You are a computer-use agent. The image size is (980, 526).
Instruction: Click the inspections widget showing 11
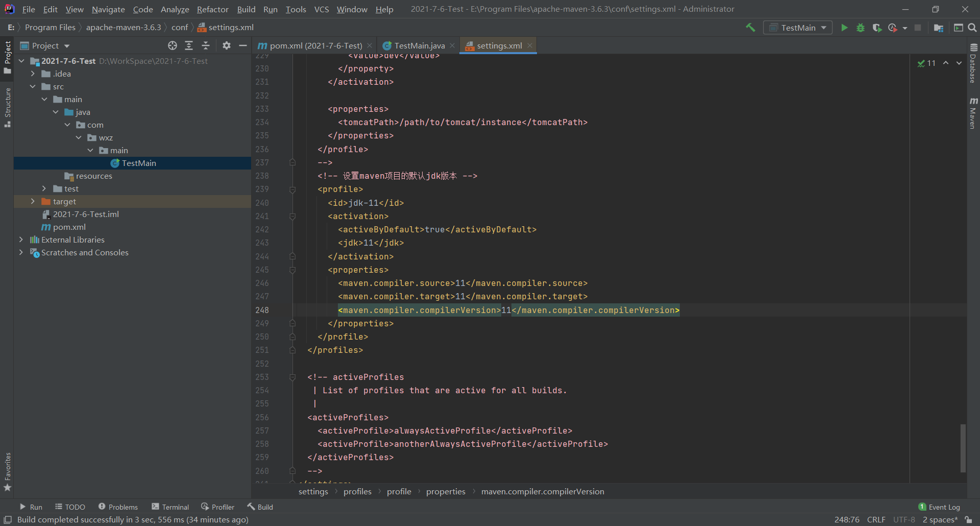[926, 63]
